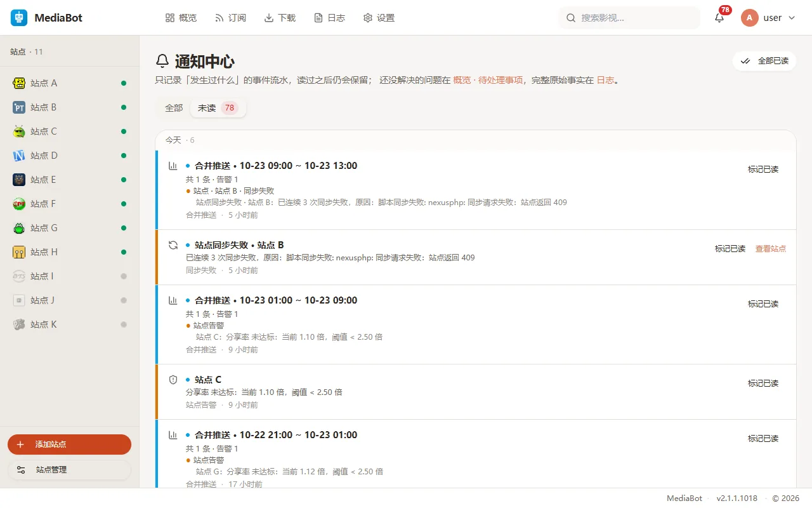Viewport: 812px width, 508px height.
Task: Click the 站点 G frog icon
Action: 19,228
